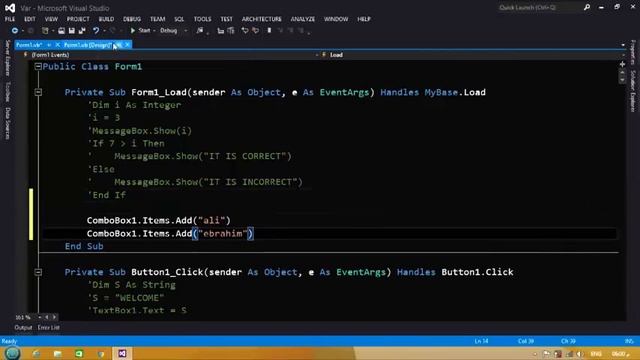Click the Visual Studio taskbar icon
This screenshot has width=640, height=360.
pyautogui.click(x=122, y=353)
